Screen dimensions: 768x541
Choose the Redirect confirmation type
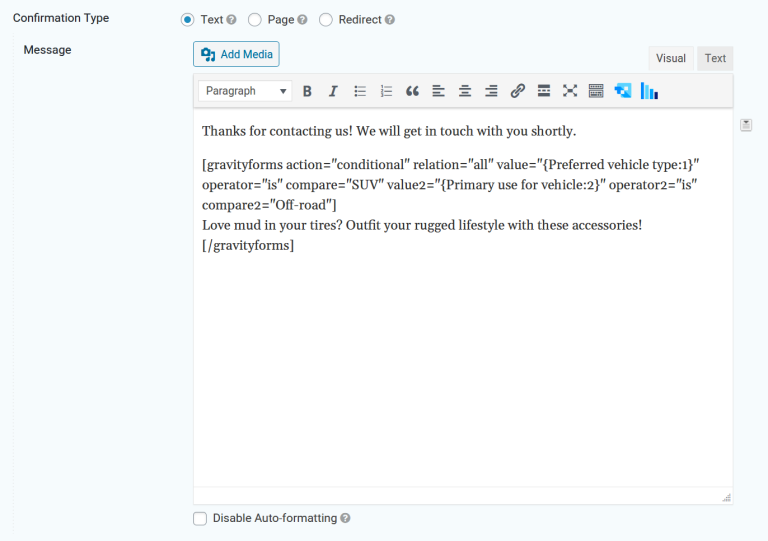coord(325,19)
